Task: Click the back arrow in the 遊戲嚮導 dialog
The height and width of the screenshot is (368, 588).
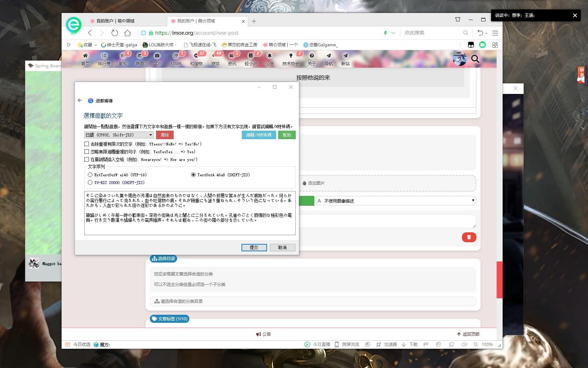Action: coord(80,101)
